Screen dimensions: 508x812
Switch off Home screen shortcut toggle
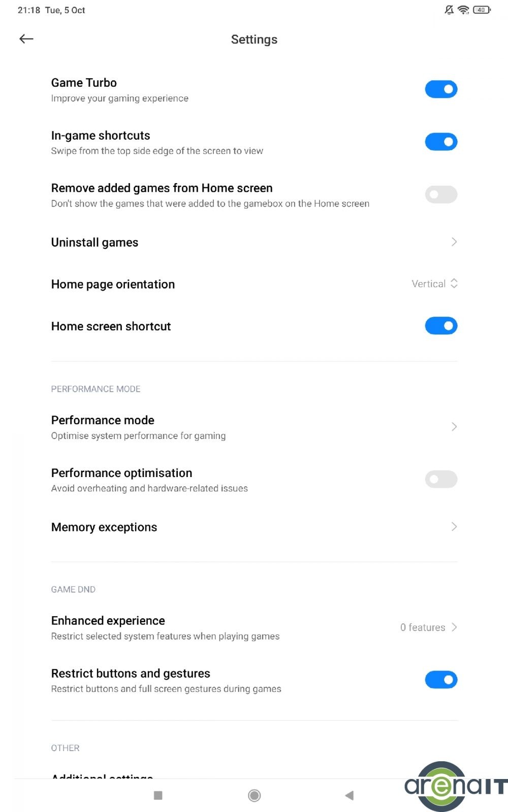[x=441, y=326]
